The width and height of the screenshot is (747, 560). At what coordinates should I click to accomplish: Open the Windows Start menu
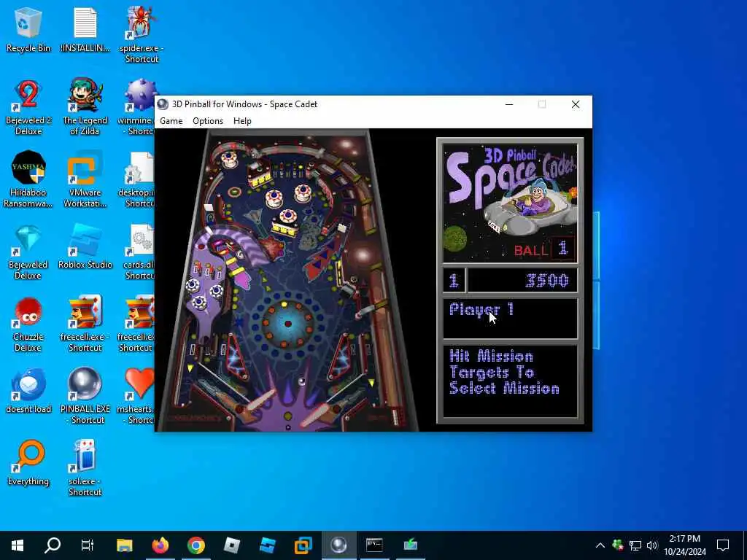[18, 545]
